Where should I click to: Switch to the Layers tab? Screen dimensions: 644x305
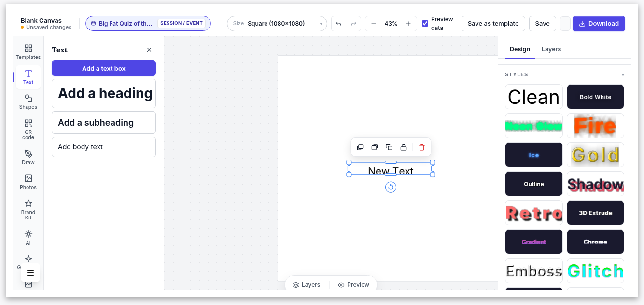tap(551, 49)
